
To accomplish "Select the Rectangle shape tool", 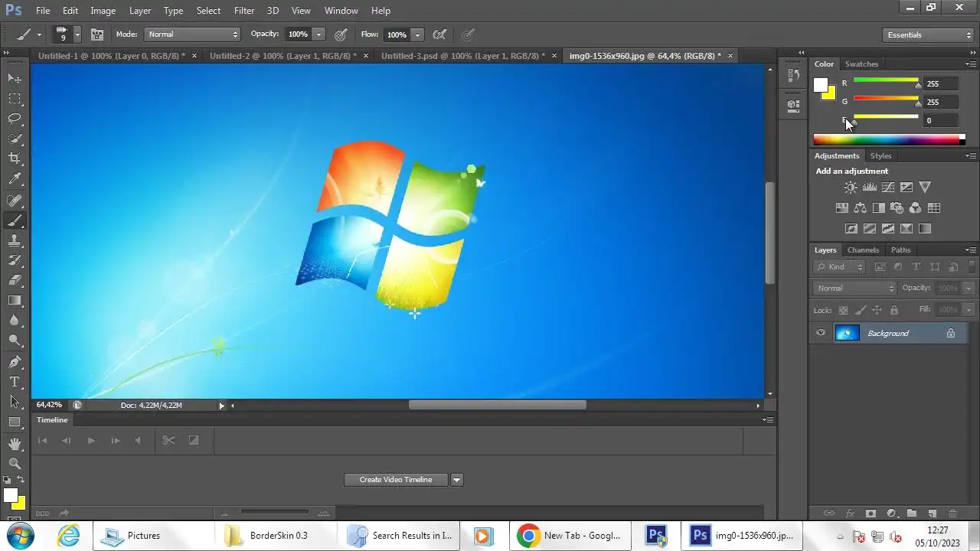I will pos(15,422).
